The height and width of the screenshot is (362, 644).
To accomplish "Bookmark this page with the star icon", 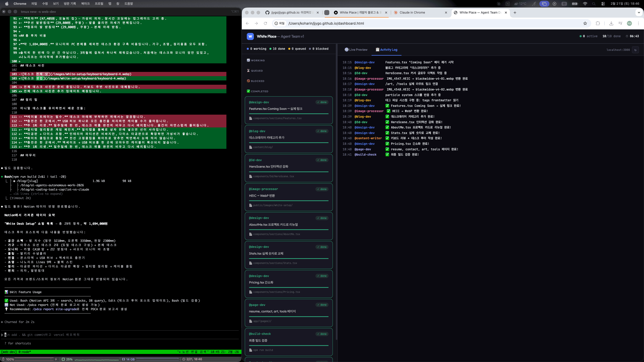I will coord(585,23).
